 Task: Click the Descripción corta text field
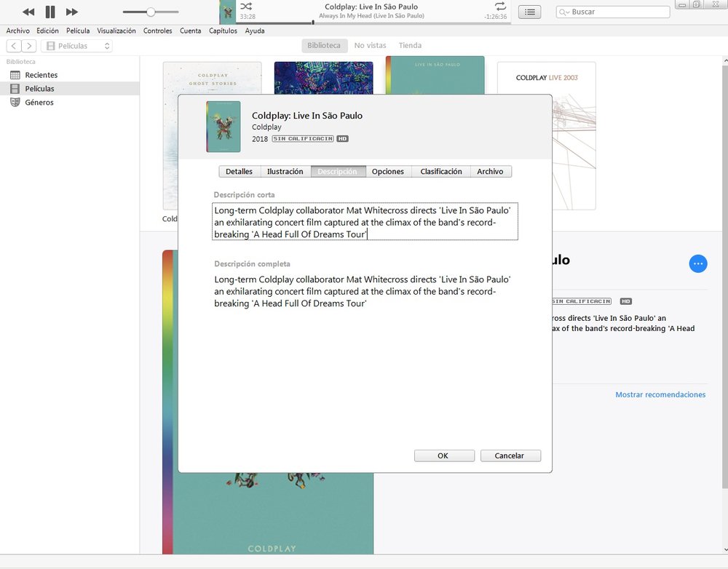tap(365, 222)
